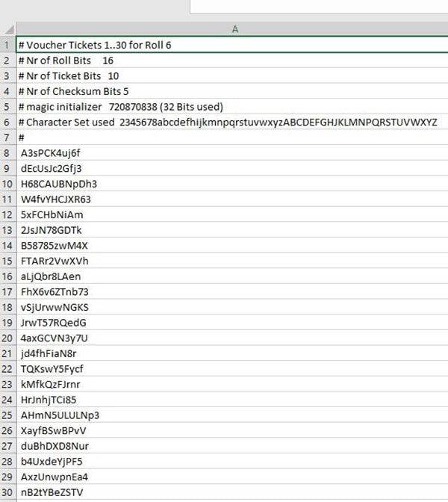448x502 pixels.
Task: Click voucher code AxzUnwpnEa4
Action: coord(56,477)
